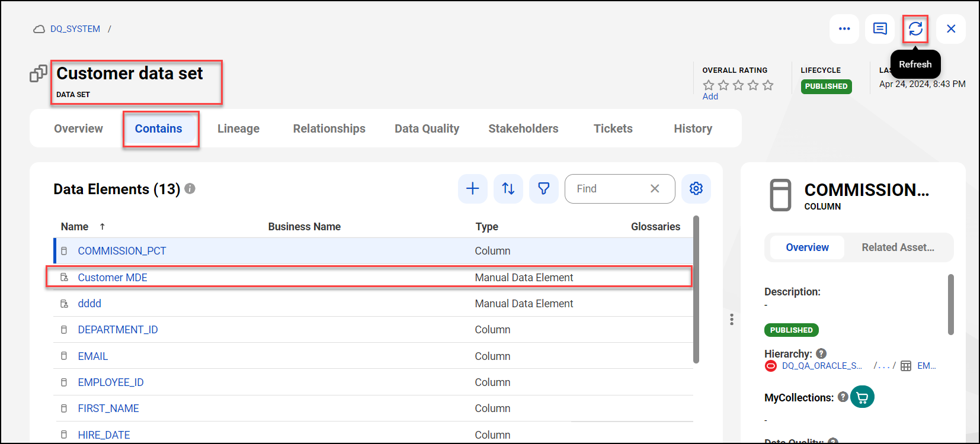This screenshot has width=980, height=444.
Task: Open the HIRE_DATE element link
Action: pos(104,435)
